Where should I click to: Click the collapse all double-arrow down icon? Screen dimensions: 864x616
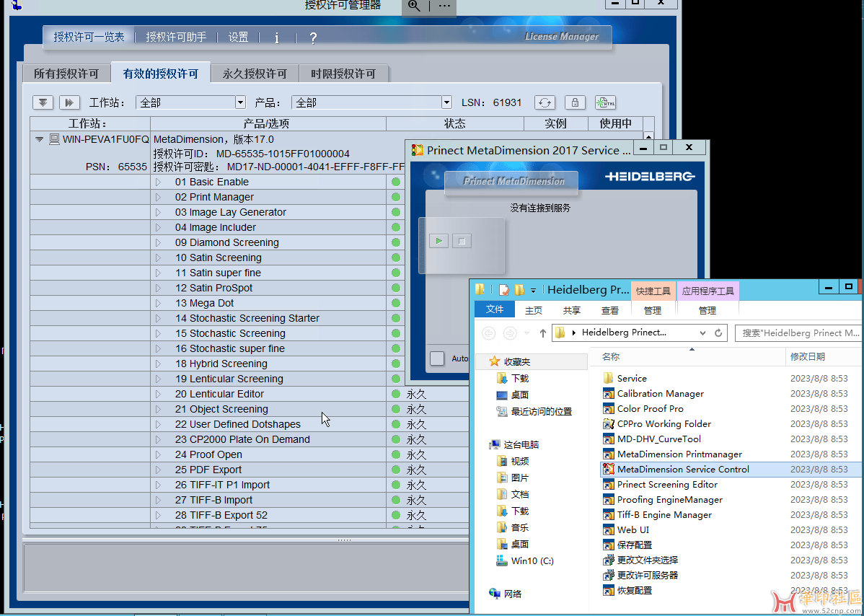tap(43, 103)
